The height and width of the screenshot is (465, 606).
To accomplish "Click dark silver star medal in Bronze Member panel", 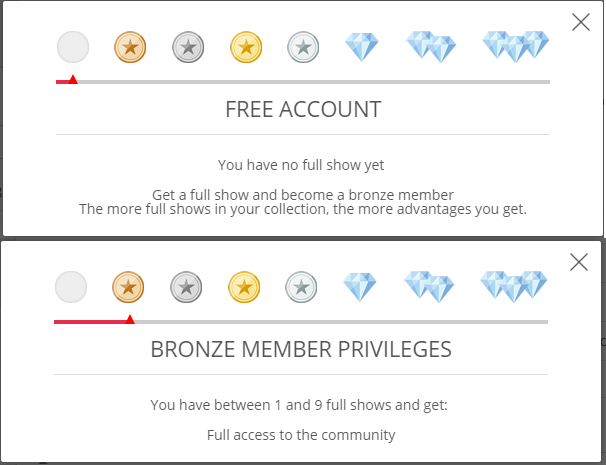I will point(185,287).
